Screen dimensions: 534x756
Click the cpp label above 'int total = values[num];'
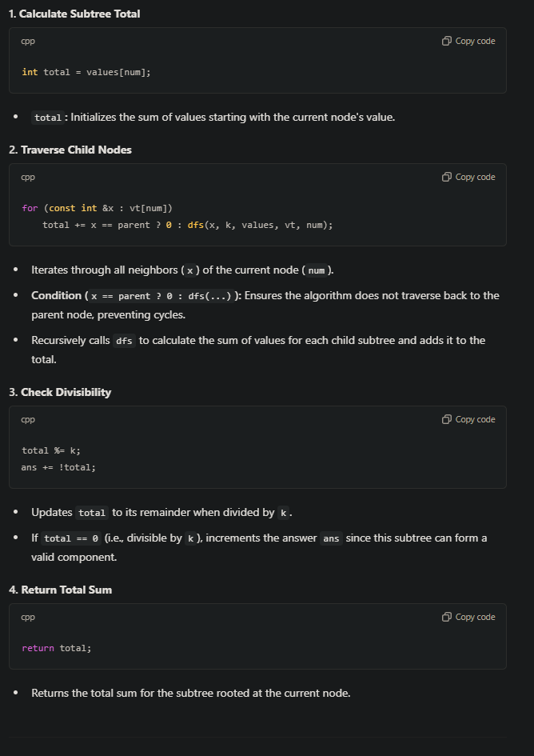click(x=28, y=41)
